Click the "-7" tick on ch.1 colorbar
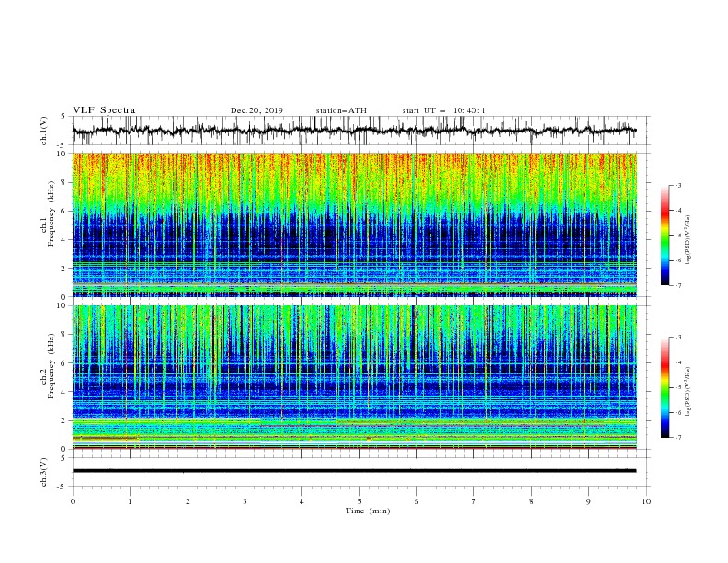The height and width of the screenshot is (563, 728). (677, 286)
